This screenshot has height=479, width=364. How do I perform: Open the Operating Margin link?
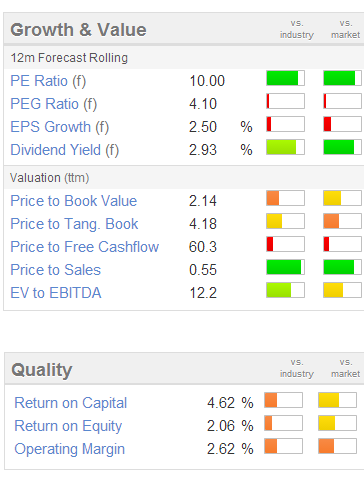[69, 449]
